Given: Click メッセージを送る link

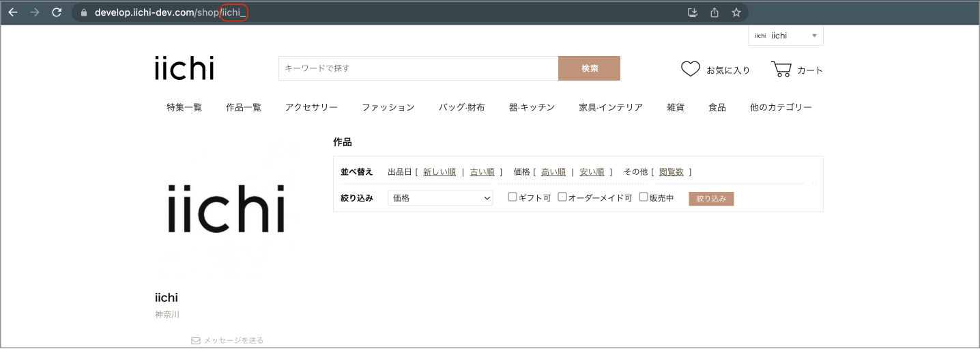Looking at the screenshot, I should click(233, 340).
